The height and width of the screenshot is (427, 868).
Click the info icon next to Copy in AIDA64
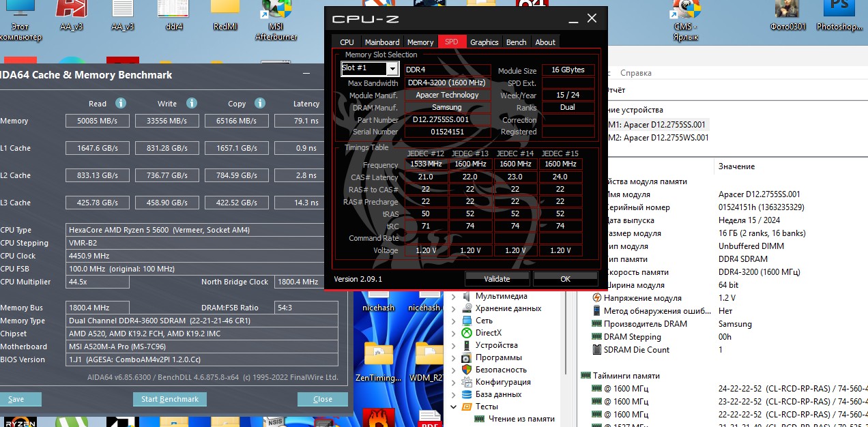(260, 104)
